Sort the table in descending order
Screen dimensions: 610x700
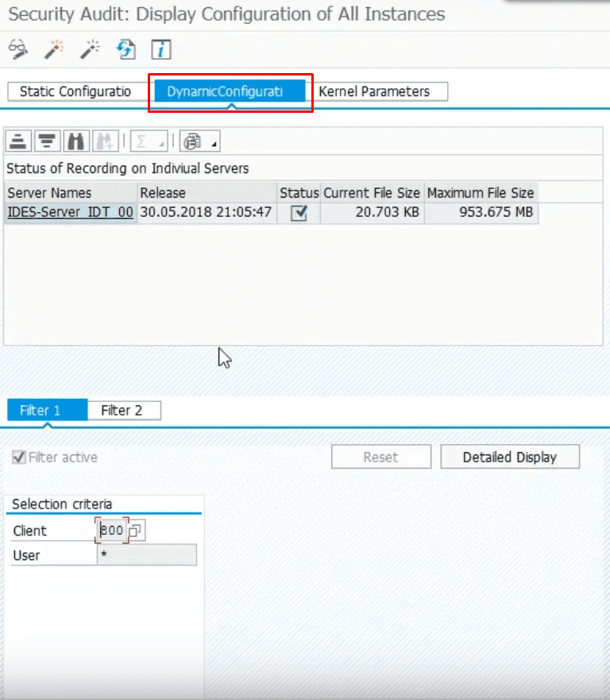click(x=48, y=141)
